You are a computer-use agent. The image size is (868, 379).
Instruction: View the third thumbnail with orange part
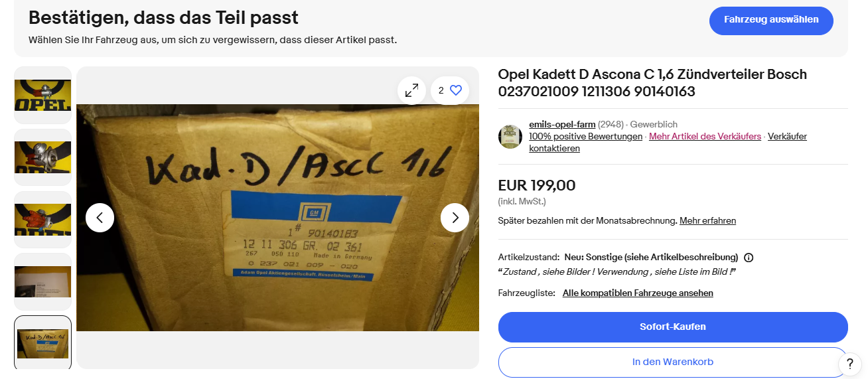[x=42, y=220]
